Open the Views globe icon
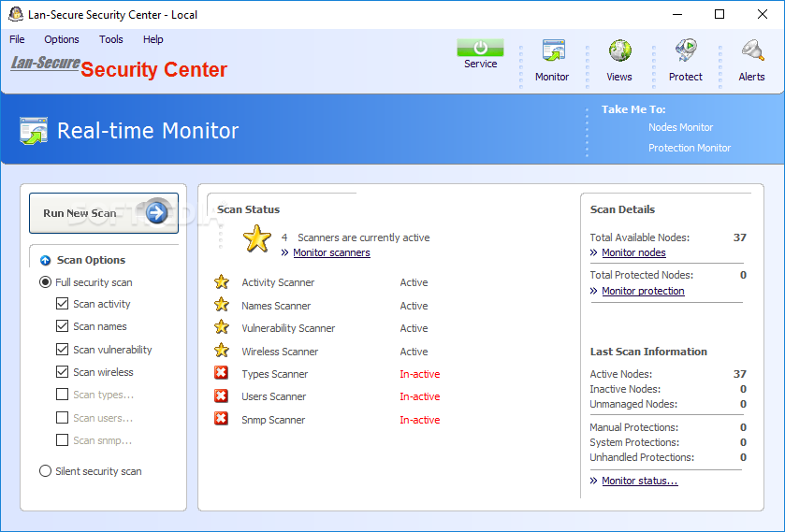 coord(619,50)
